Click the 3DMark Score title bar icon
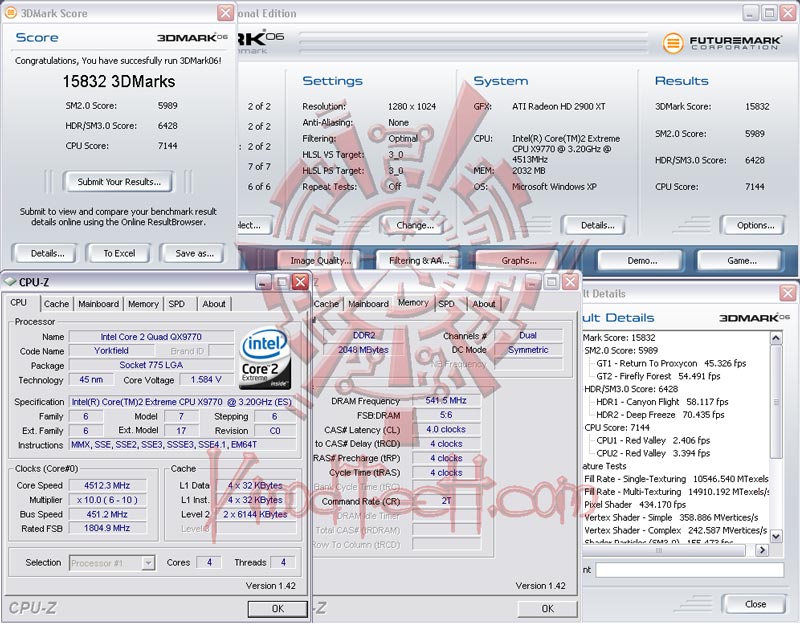 point(10,13)
